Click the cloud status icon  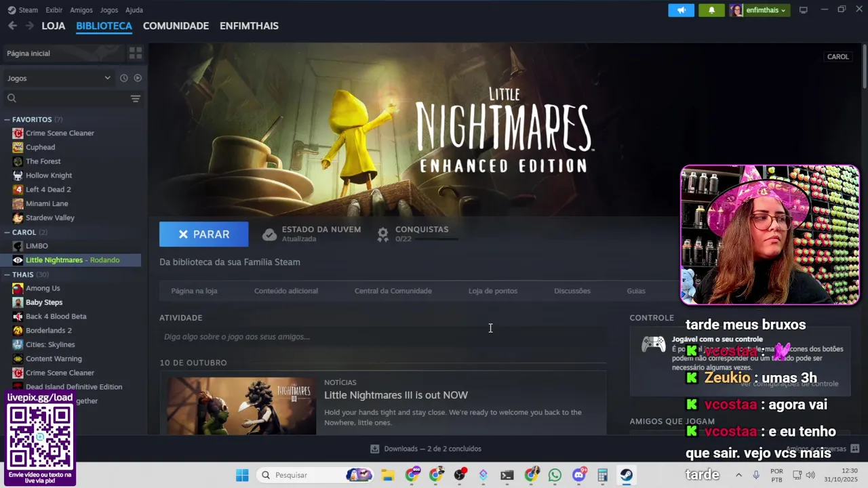coord(269,235)
